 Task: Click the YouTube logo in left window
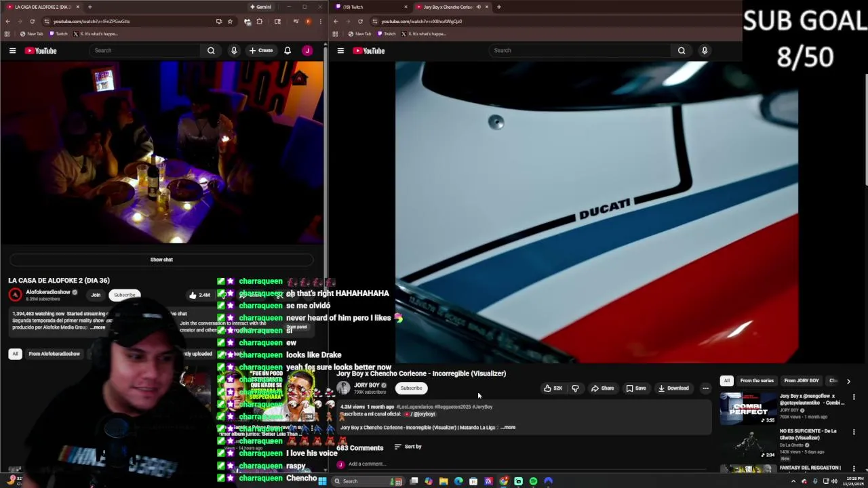[41, 51]
